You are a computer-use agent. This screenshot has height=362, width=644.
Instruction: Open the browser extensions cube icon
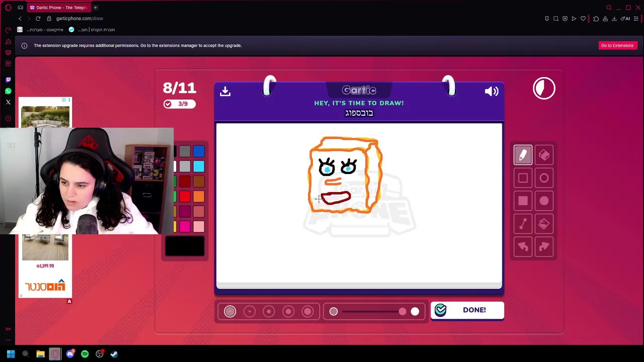tap(596, 19)
